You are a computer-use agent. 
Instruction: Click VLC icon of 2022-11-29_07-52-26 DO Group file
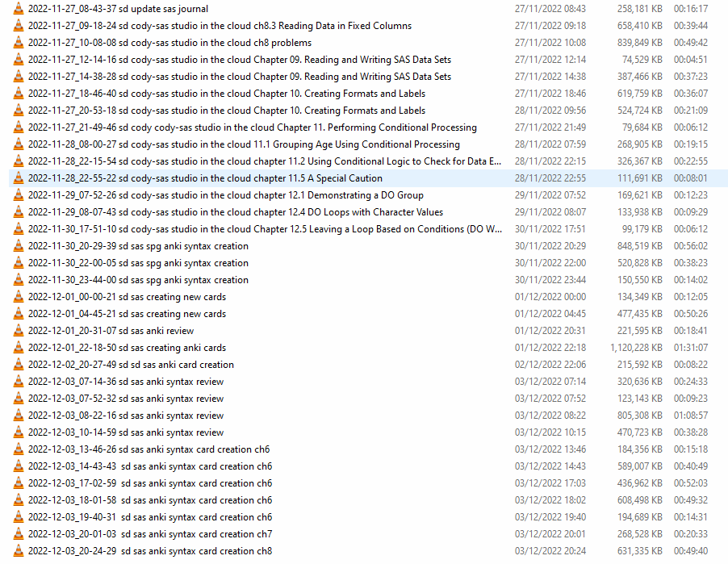pos(19,195)
